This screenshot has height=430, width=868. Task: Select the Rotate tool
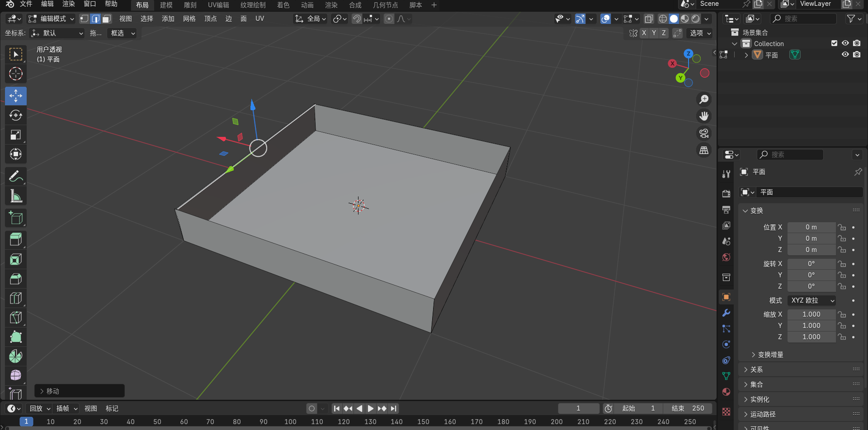tap(16, 115)
